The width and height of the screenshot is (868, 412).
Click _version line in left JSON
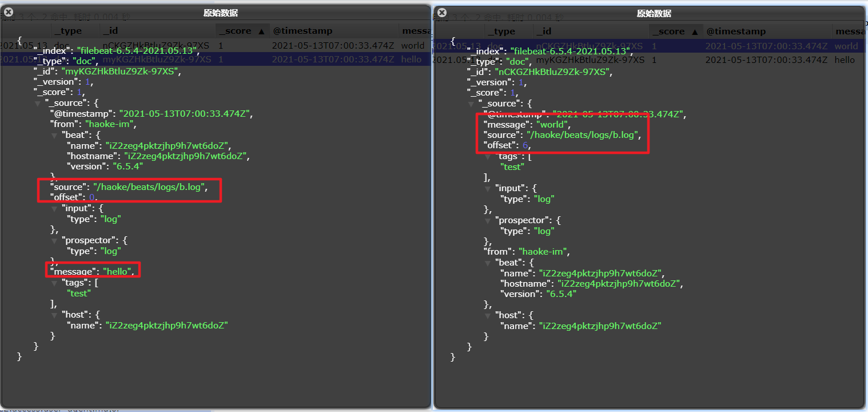coord(63,82)
